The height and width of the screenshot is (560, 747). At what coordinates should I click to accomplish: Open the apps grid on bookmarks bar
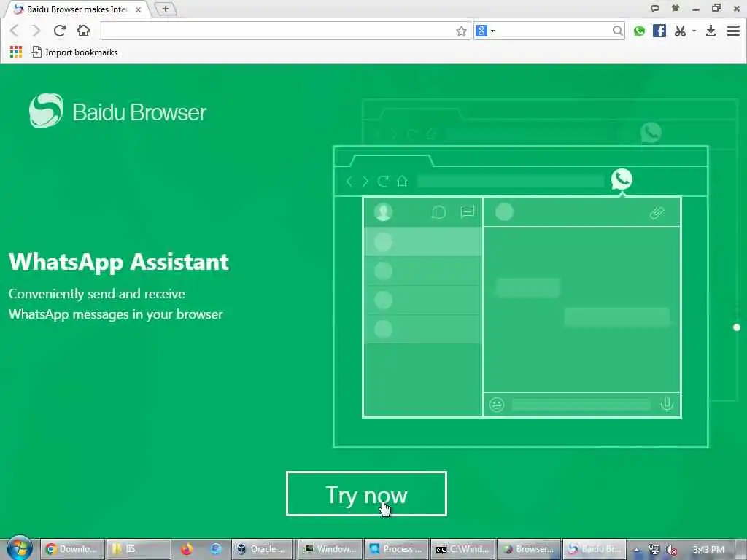[x=16, y=52]
